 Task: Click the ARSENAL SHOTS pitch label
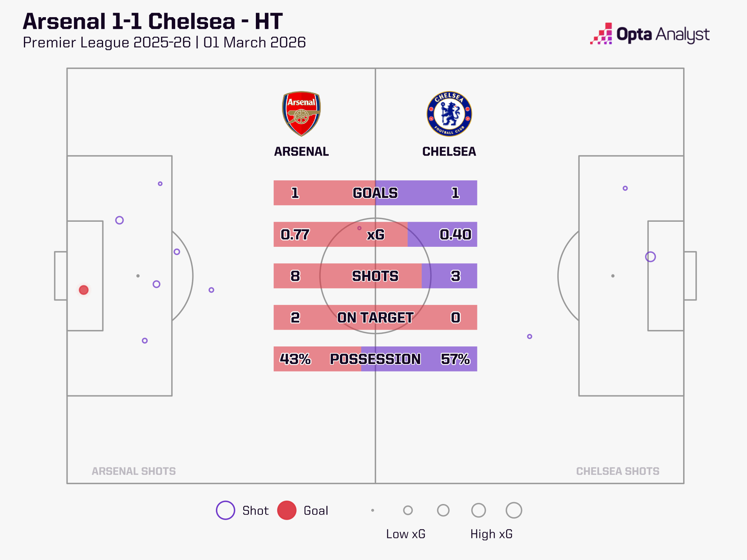pos(134,471)
